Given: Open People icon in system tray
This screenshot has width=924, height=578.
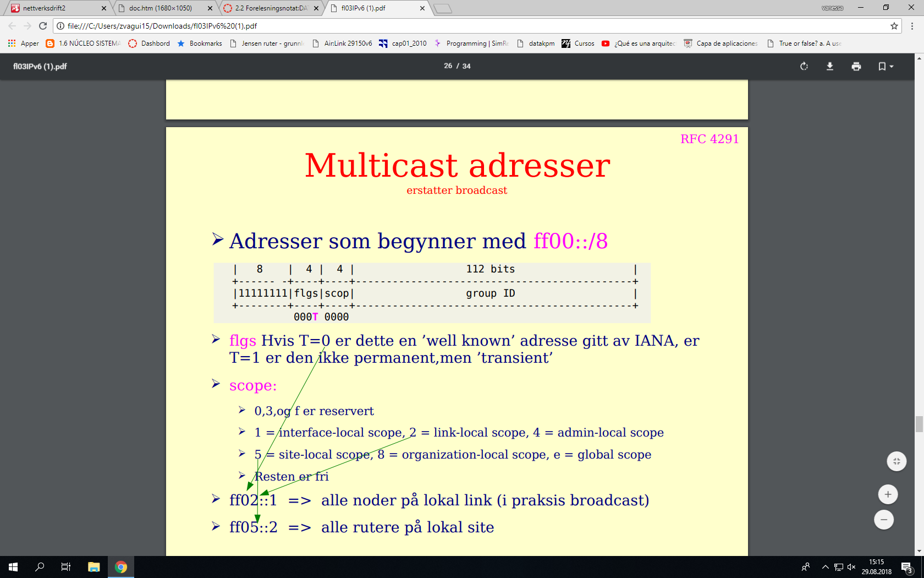Looking at the screenshot, I should click(x=806, y=567).
